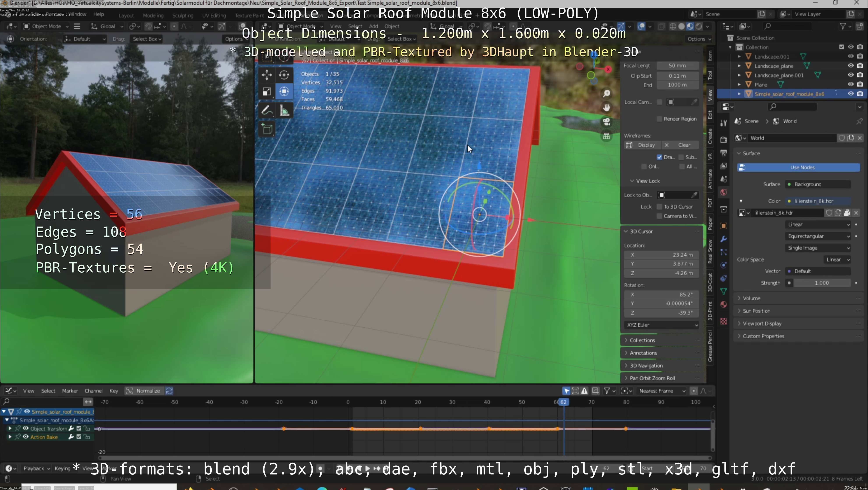Open the Object Data green triangle tab
The width and height of the screenshot is (868, 490).
[x=724, y=291]
